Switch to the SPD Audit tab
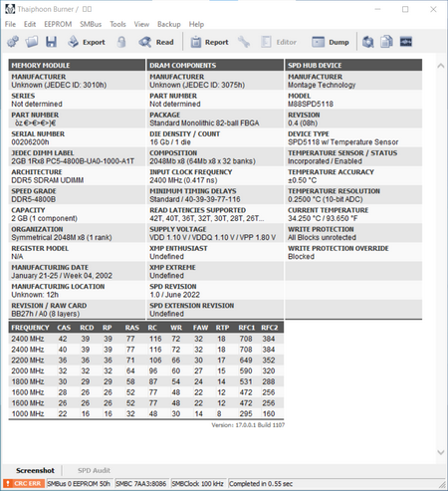The image size is (448, 491). pos(94,470)
